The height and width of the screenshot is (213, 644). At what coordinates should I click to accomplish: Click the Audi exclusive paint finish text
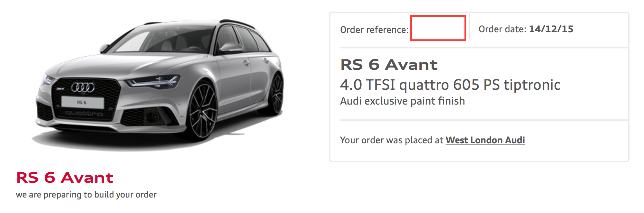(402, 101)
